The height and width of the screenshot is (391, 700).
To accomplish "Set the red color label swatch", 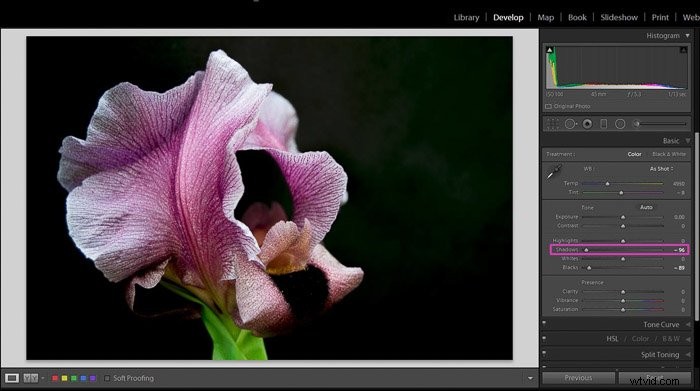I will click(55, 378).
